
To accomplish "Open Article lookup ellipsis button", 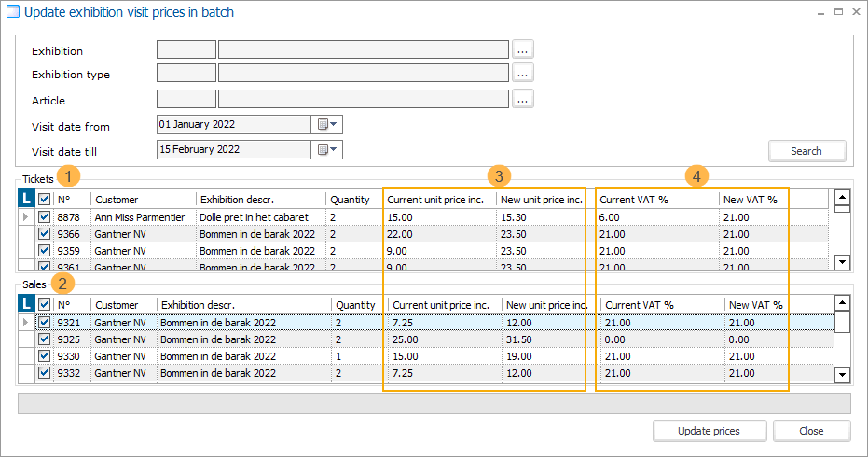I will (523, 99).
